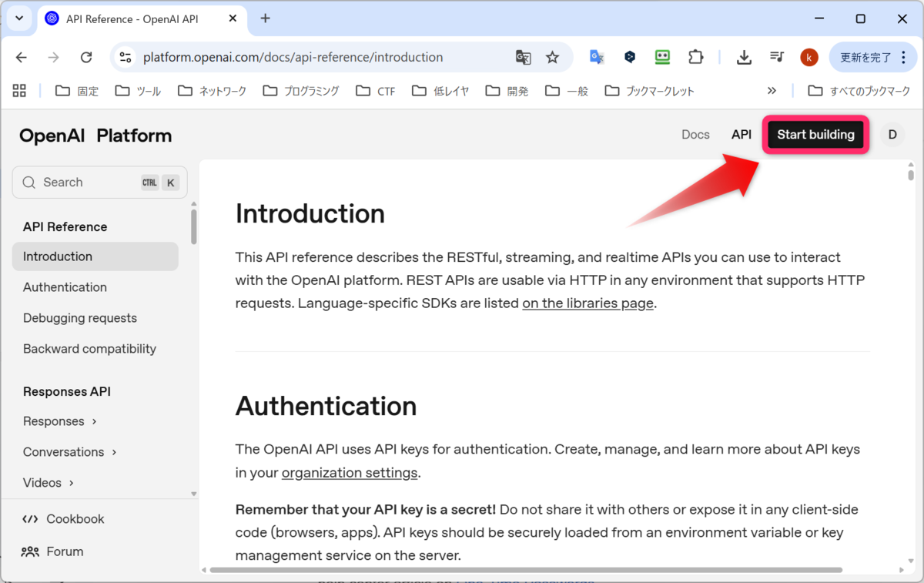
Task: Open the 固定 bookmark folder
Action: click(77, 91)
